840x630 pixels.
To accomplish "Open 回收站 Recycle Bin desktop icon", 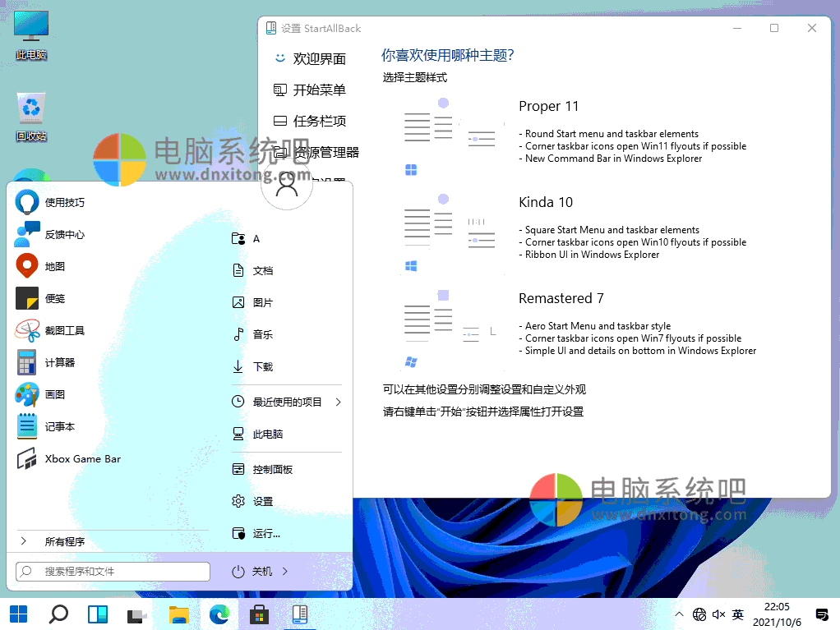I will 31,117.
